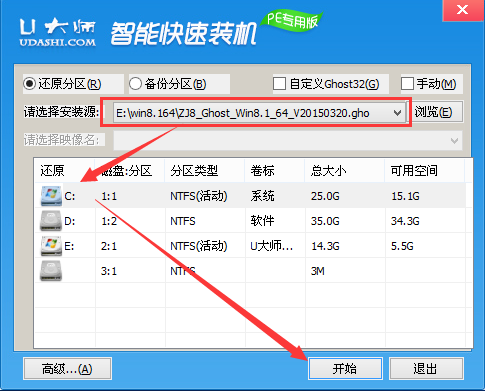The width and height of the screenshot is (485, 391).
Task: Click the disk icon of partition 3:1
Action: click(x=51, y=271)
